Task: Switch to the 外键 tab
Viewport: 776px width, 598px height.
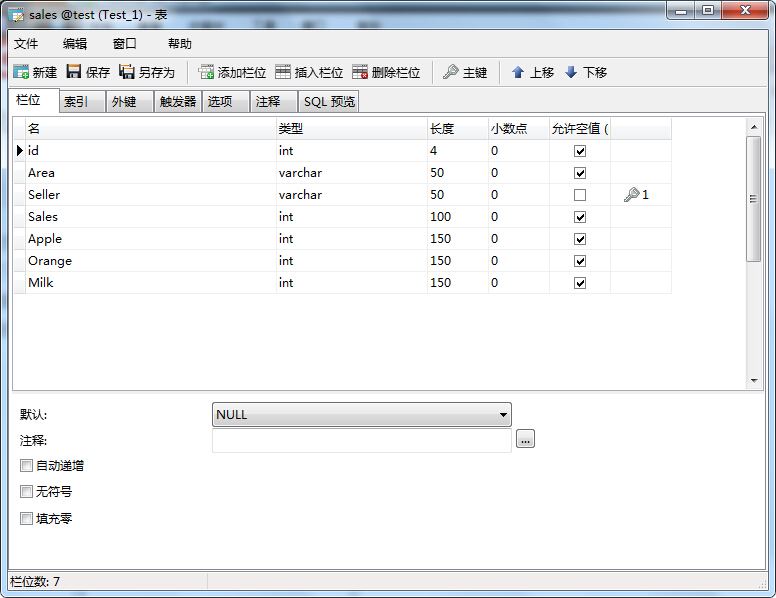Action: click(x=130, y=101)
